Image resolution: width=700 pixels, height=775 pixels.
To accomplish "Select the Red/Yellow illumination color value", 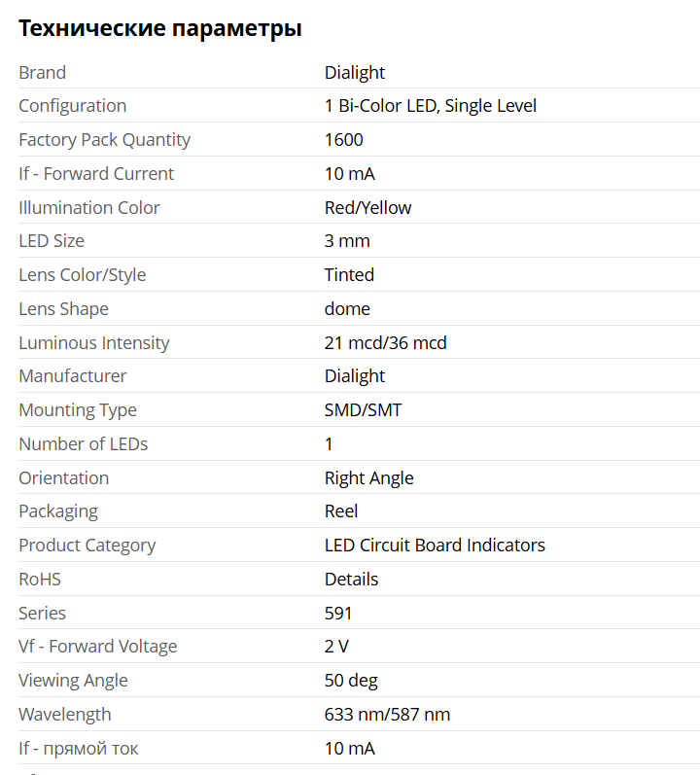I will (x=367, y=207).
